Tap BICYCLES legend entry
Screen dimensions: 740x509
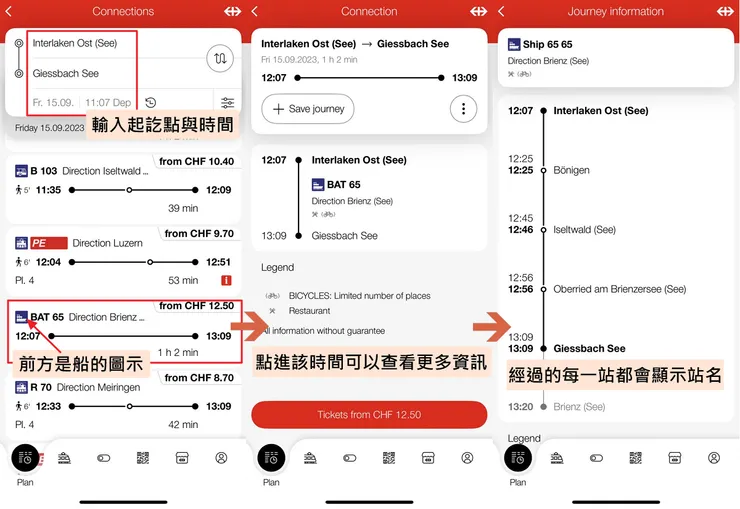coord(348,296)
